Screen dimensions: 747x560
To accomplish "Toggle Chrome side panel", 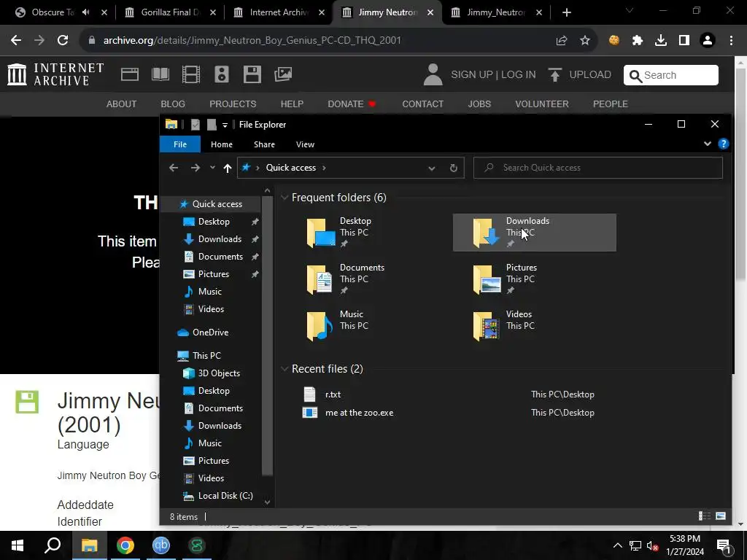I will 684,41.
